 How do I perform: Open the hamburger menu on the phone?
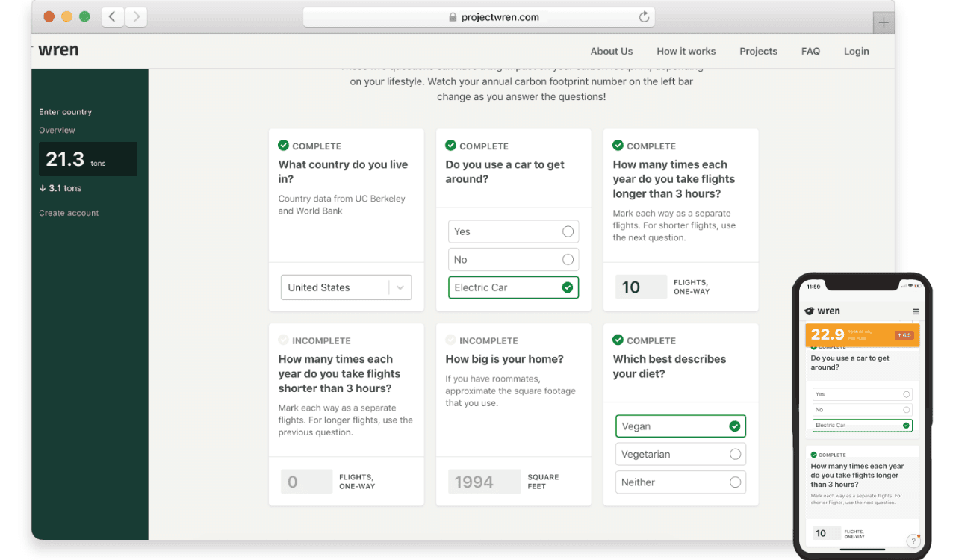pyautogui.click(x=916, y=311)
